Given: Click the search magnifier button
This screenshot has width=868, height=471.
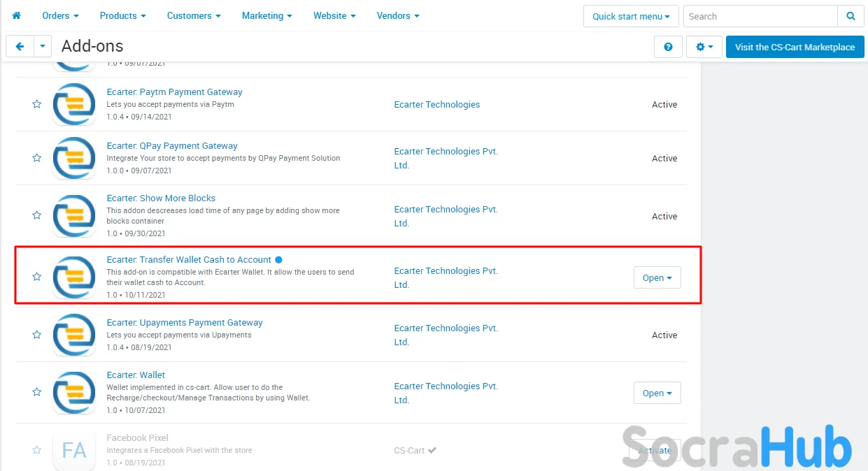Looking at the screenshot, I should pyautogui.click(x=851, y=16).
